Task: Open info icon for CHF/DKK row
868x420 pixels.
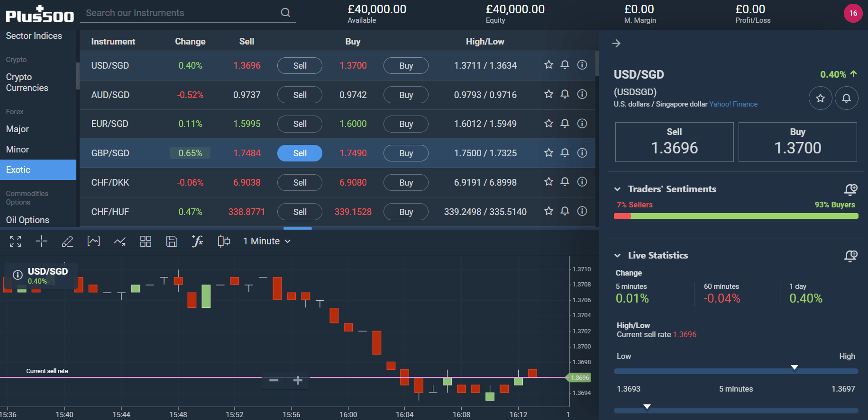Action: tap(582, 182)
